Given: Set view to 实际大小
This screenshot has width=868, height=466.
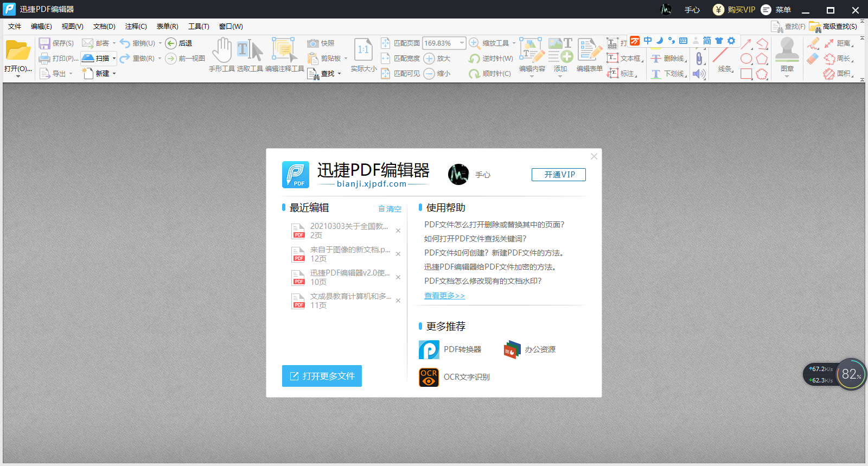Looking at the screenshot, I should [x=363, y=55].
